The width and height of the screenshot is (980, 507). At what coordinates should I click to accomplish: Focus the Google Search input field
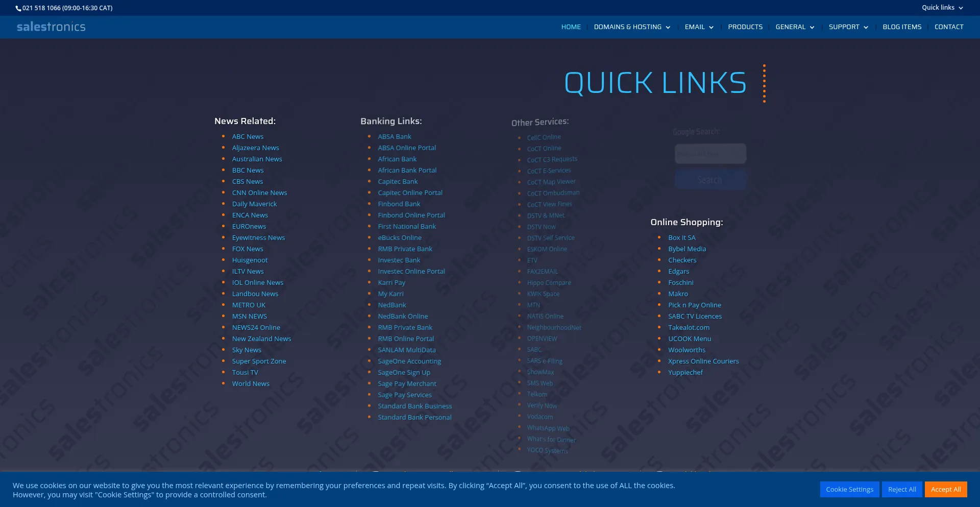click(710, 153)
